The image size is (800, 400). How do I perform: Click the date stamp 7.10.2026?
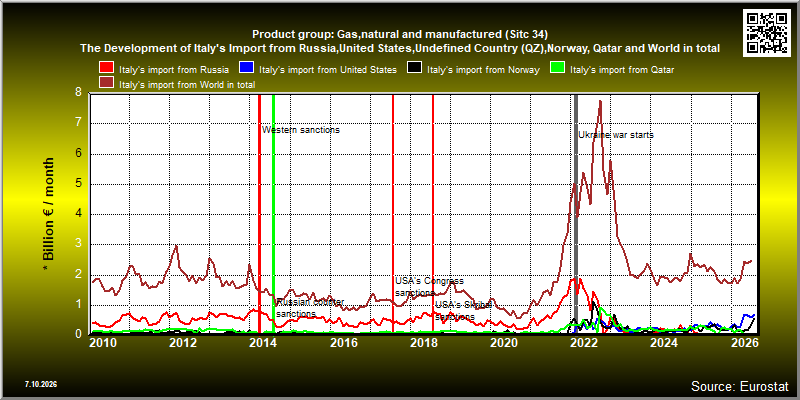(x=41, y=384)
